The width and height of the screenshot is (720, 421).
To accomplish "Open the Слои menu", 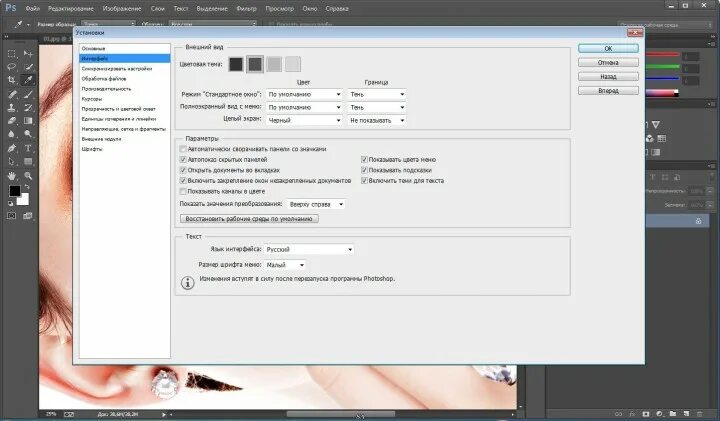I will [x=158, y=8].
